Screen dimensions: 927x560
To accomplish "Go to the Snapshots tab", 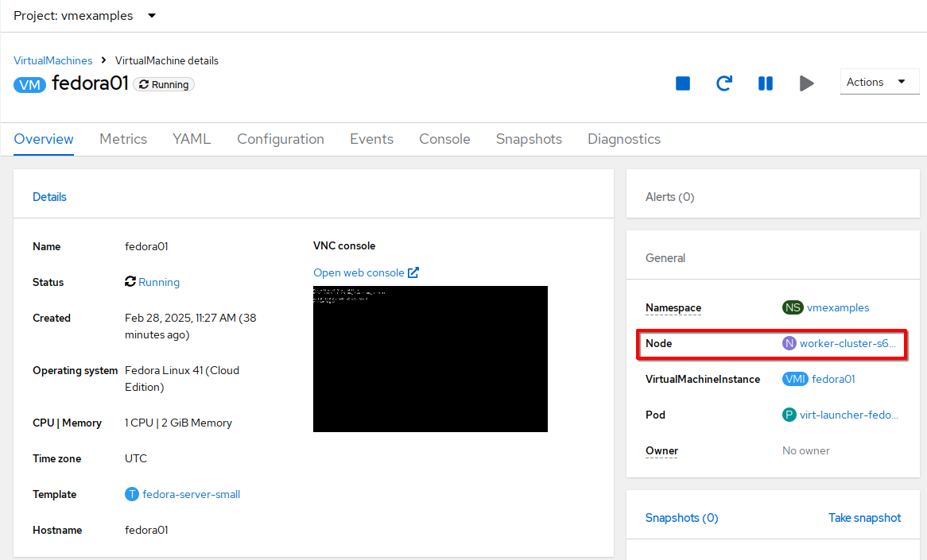I will (x=529, y=139).
